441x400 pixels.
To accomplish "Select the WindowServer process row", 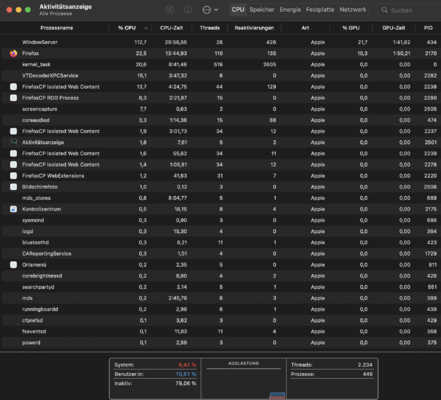I will pyautogui.click(x=221, y=42).
